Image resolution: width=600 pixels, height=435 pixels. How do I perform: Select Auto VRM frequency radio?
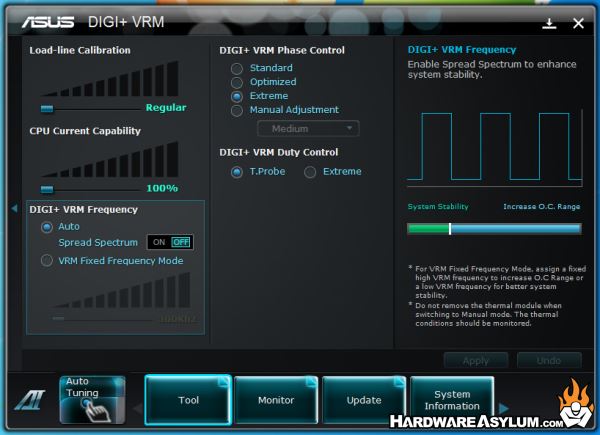click(x=47, y=227)
